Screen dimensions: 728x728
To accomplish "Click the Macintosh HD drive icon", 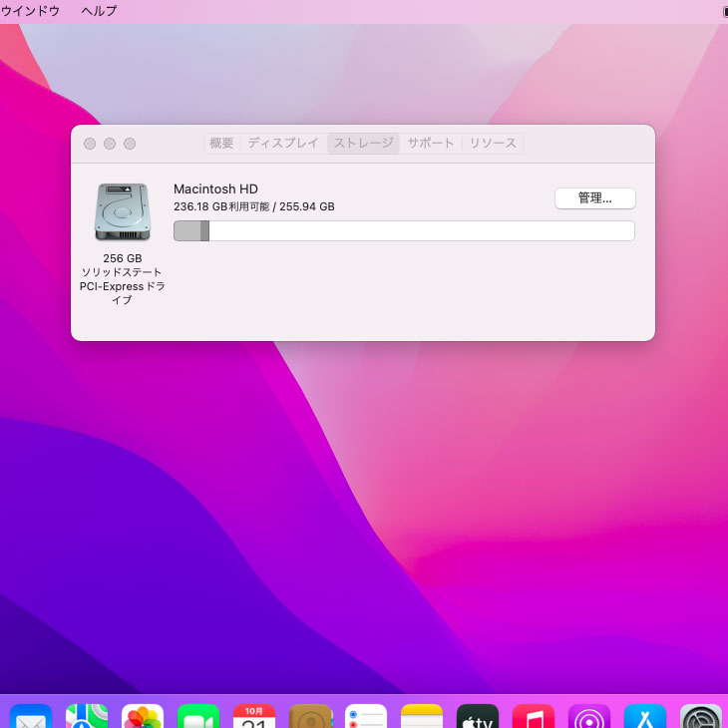I will [x=123, y=211].
